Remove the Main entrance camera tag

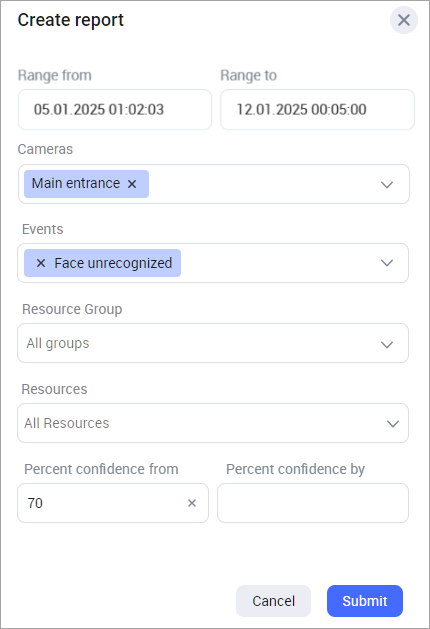(132, 184)
